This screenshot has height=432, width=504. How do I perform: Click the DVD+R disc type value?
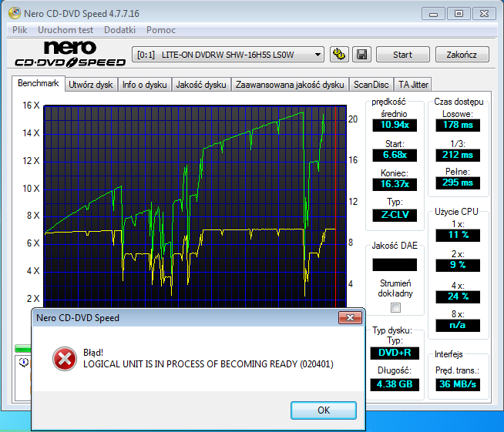pyautogui.click(x=395, y=353)
